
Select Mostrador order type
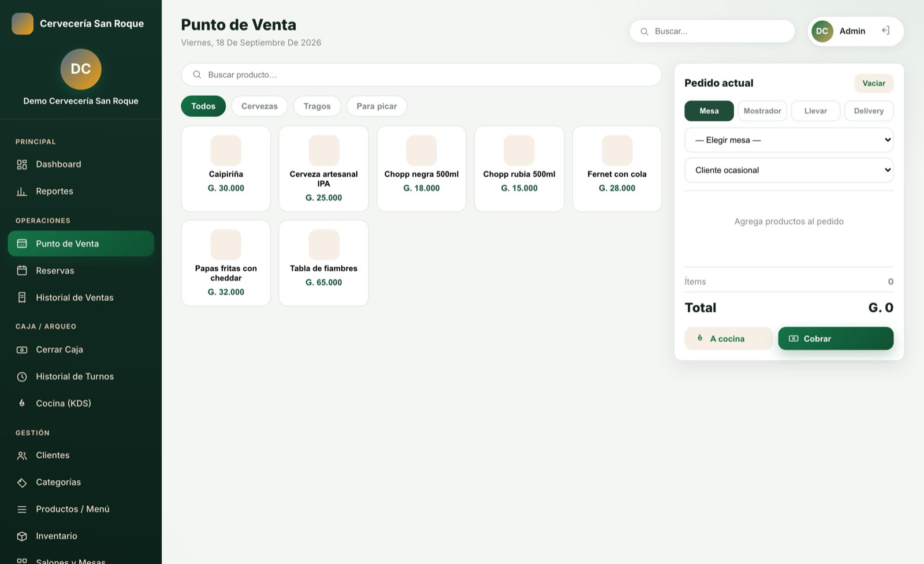pos(762,111)
